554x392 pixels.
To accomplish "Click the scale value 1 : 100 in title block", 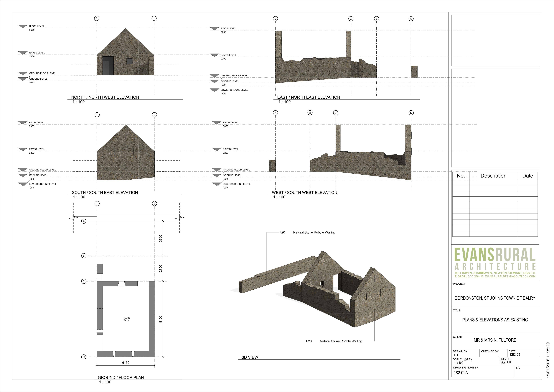I will [x=459, y=363].
